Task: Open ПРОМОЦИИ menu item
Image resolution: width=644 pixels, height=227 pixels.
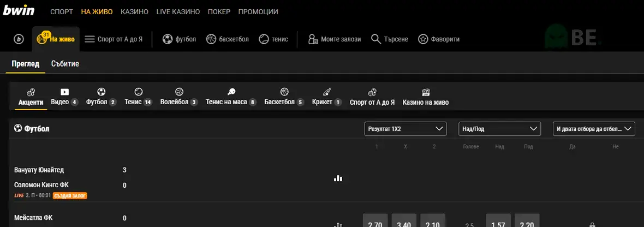Action: pyautogui.click(x=258, y=12)
